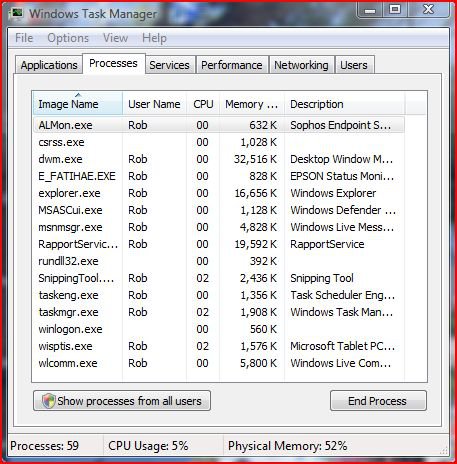Sort processes by the CPU column
The width and height of the screenshot is (457, 464).
point(203,104)
